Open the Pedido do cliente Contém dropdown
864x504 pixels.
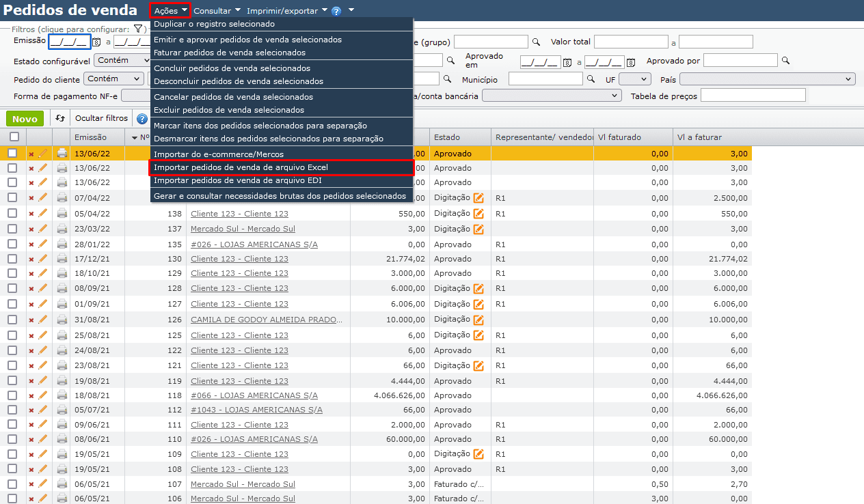(113, 79)
